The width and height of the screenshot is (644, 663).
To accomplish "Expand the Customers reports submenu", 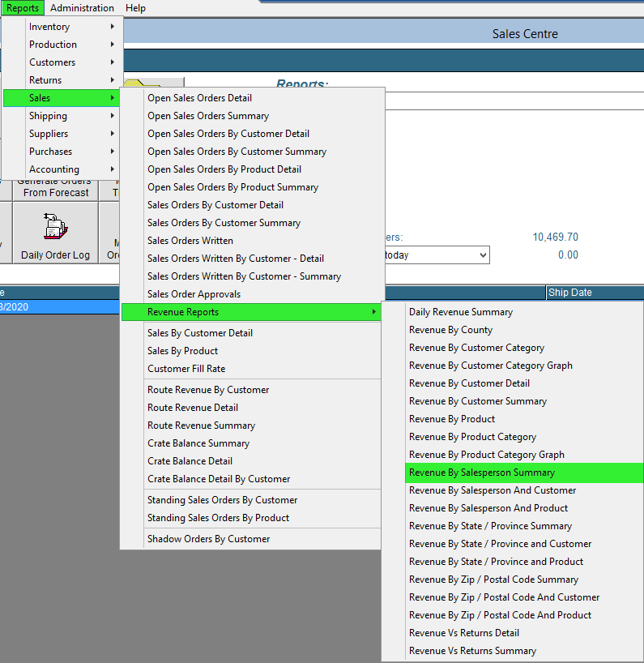I will point(62,62).
